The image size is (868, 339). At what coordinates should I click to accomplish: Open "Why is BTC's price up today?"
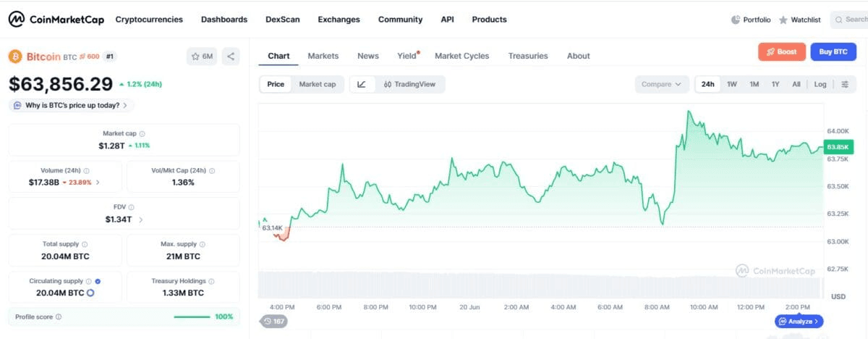click(71, 105)
